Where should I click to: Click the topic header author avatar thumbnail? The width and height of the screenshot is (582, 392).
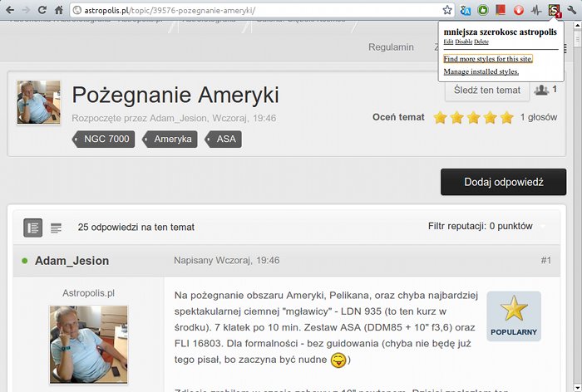pyautogui.click(x=38, y=102)
